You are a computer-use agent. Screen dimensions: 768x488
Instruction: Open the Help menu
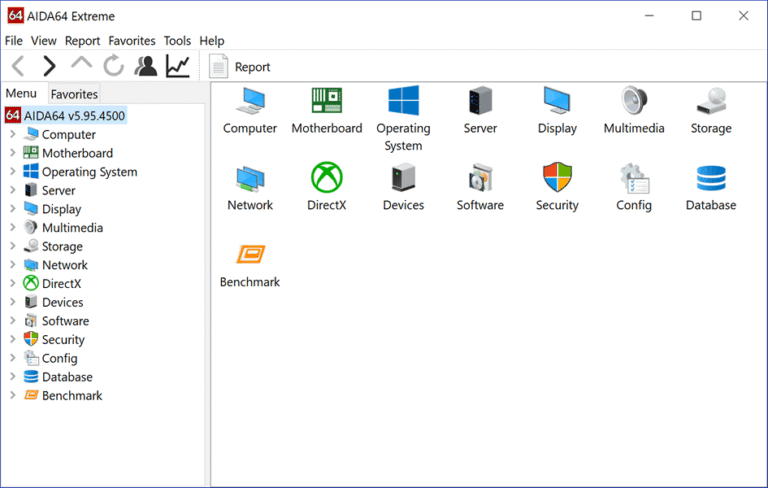pos(212,41)
